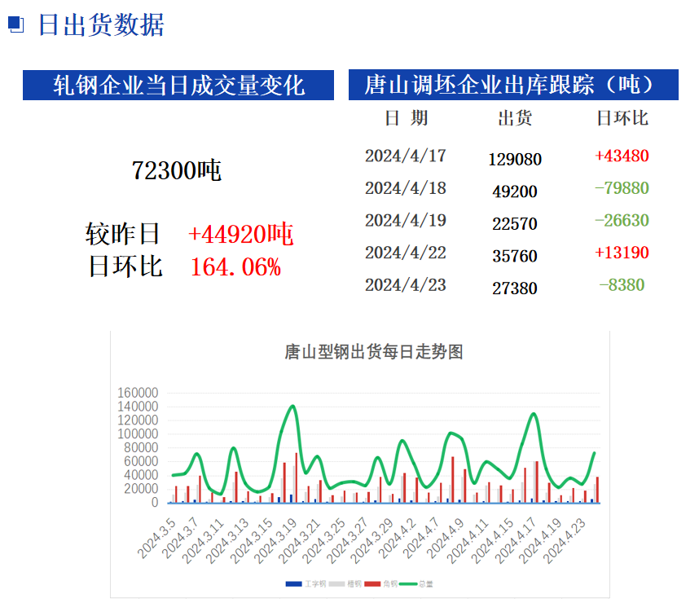Click the red 164.06% percentage
This screenshot has height=616, width=699.
click(235, 266)
